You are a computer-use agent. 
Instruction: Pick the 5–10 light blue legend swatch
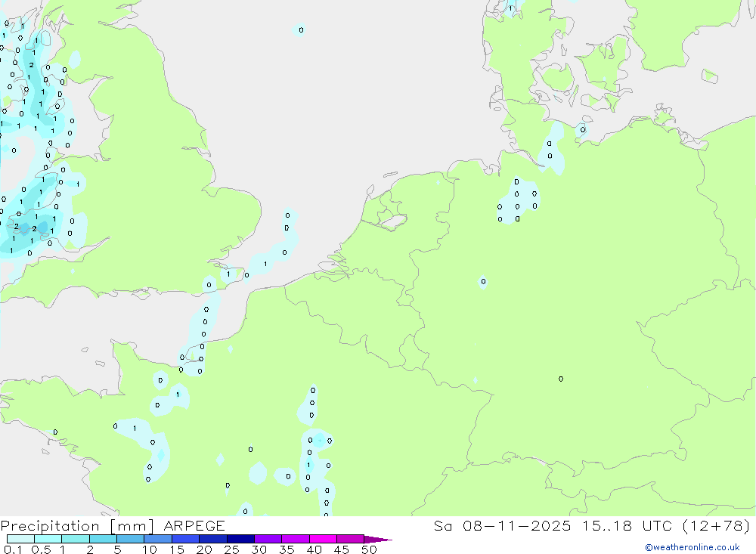click(x=131, y=539)
